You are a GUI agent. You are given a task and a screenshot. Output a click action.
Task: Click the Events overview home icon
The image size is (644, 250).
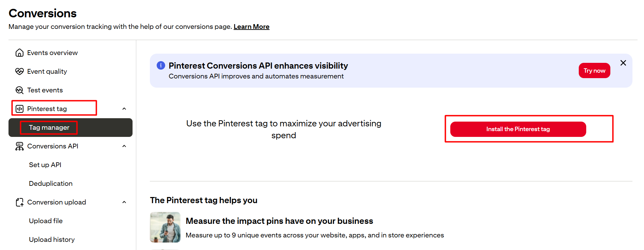20,53
